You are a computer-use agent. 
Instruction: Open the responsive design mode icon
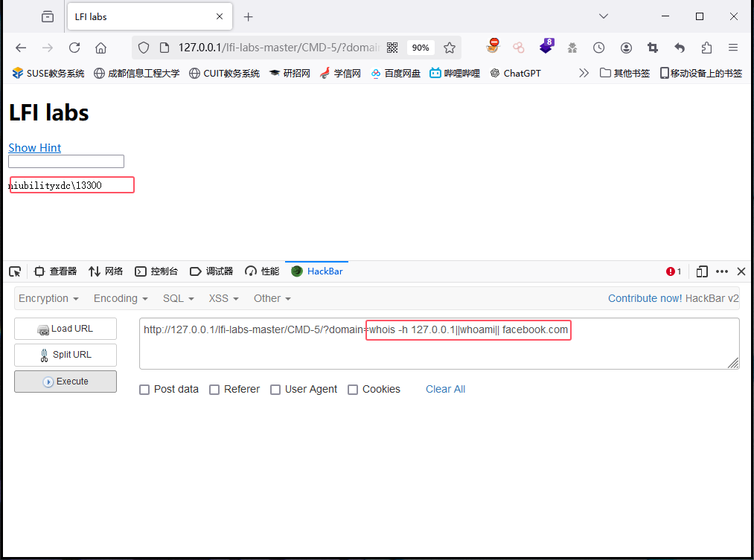[701, 271]
